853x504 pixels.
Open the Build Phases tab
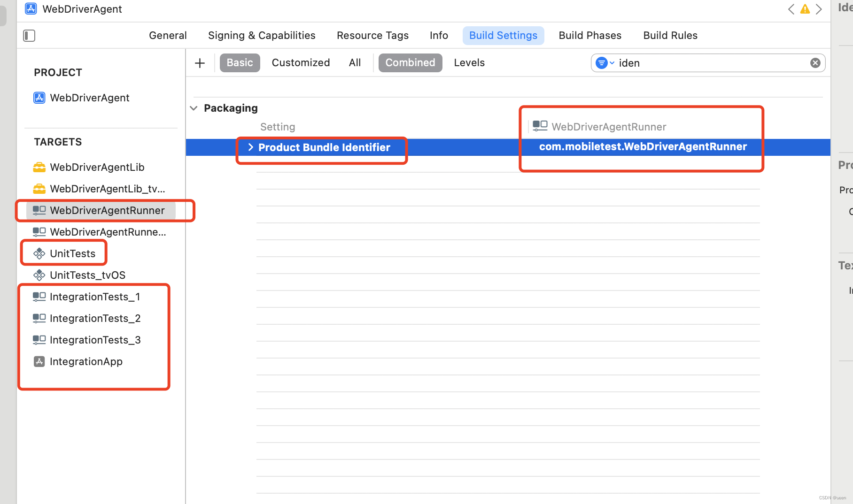tap(590, 35)
